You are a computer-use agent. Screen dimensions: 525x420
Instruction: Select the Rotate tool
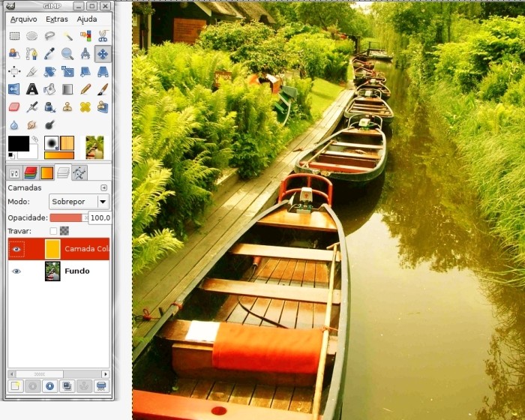tap(49, 71)
